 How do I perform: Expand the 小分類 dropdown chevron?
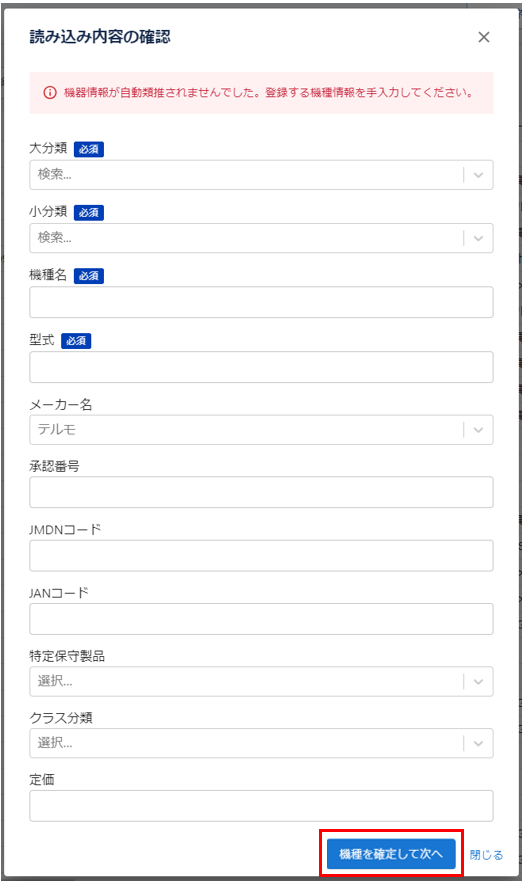click(478, 238)
